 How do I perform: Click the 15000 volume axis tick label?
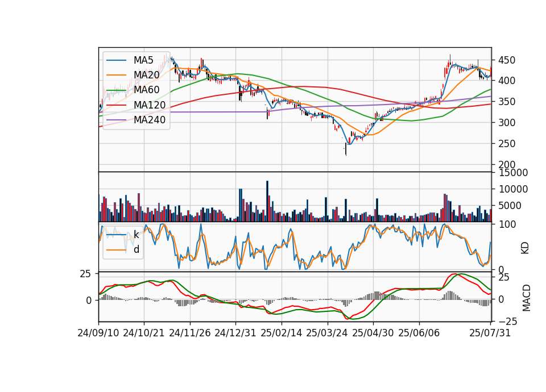513,173
